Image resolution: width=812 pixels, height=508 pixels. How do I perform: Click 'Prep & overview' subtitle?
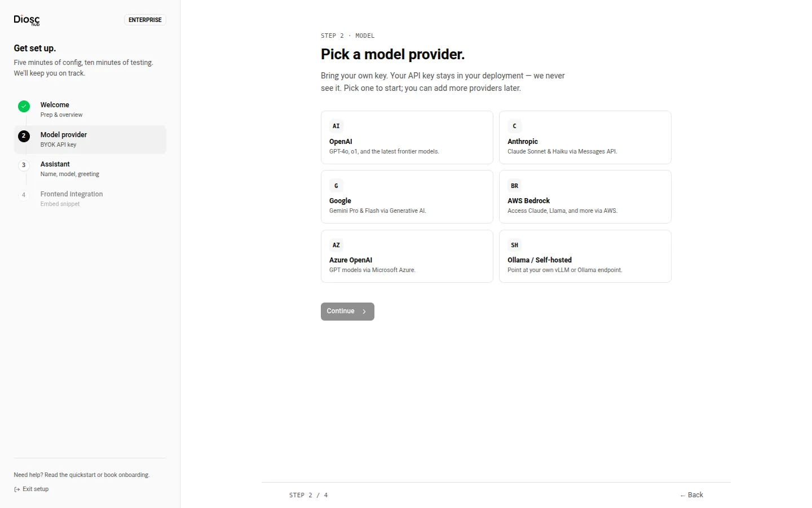pyautogui.click(x=61, y=115)
